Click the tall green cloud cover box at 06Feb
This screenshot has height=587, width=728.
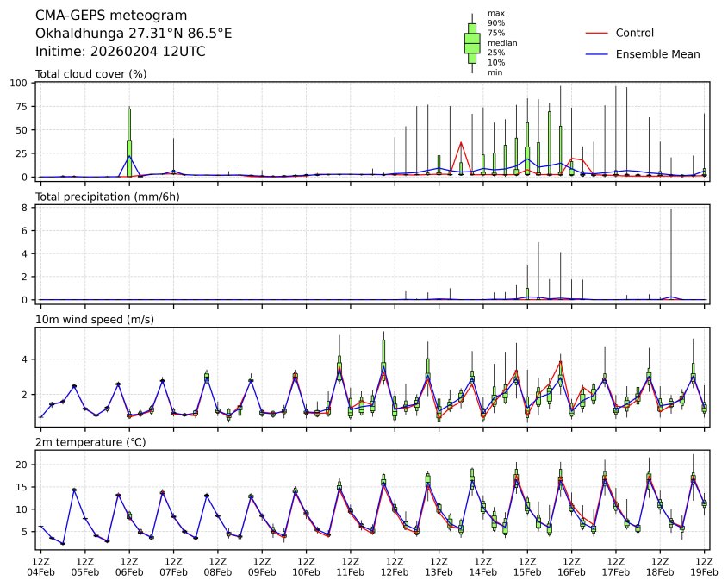click(129, 142)
